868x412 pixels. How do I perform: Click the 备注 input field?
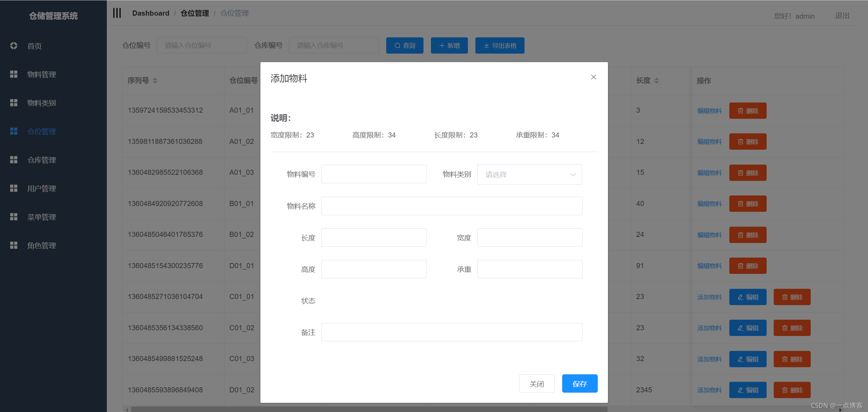point(452,332)
